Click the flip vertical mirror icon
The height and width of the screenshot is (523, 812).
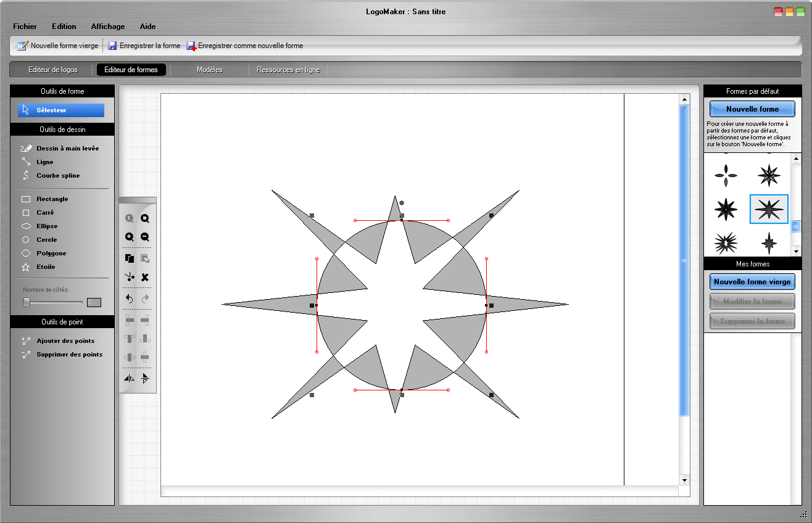click(145, 379)
